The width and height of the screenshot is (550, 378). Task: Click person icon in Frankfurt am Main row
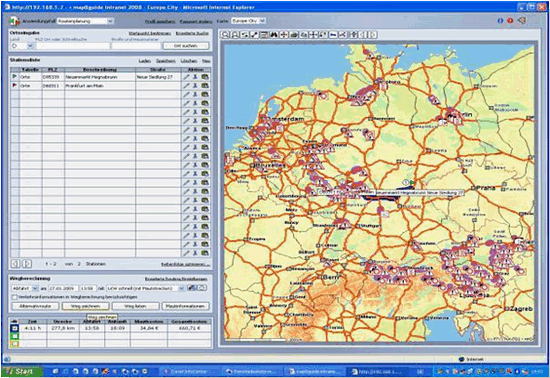(x=195, y=85)
